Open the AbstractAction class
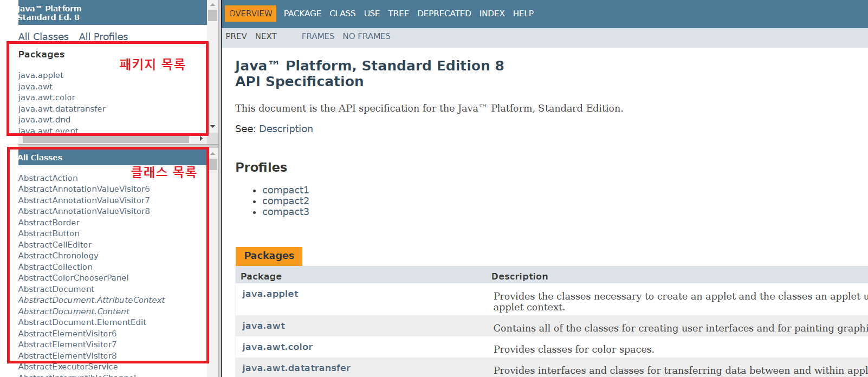The width and height of the screenshot is (868, 377). pos(48,178)
